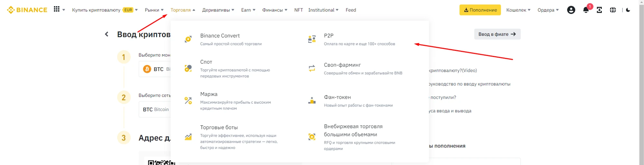Expand the Кошелек dropdown

click(x=518, y=10)
